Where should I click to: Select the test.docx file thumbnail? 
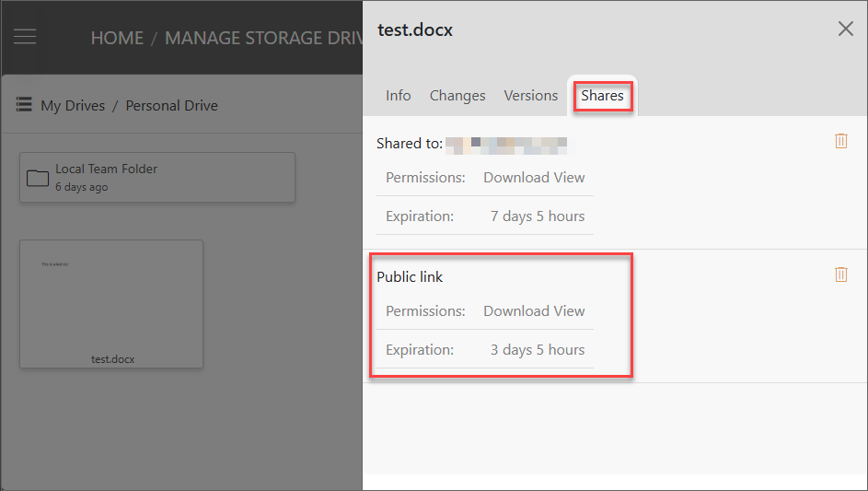coord(111,304)
